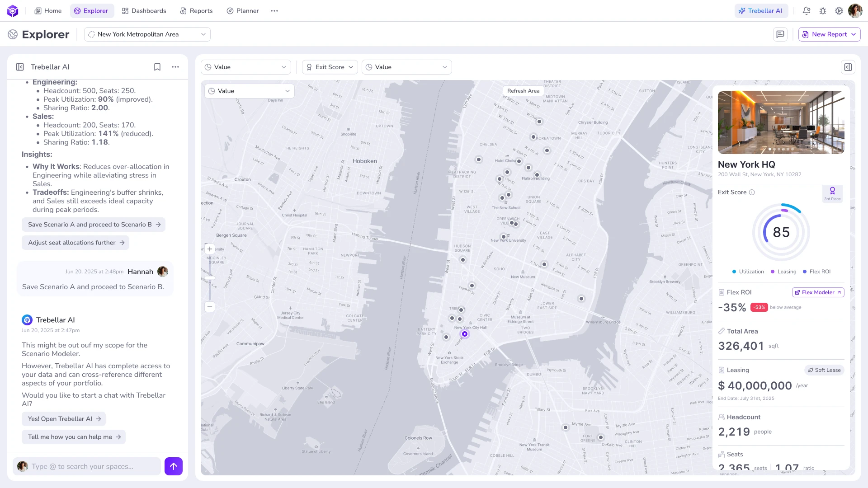
Task: Select the highlighted purple map marker
Action: tap(464, 334)
